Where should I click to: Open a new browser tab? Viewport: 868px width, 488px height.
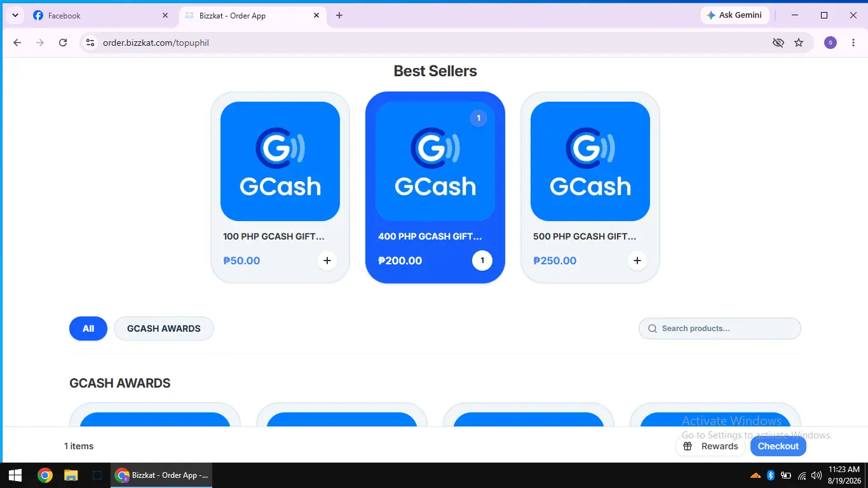pos(339,15)
